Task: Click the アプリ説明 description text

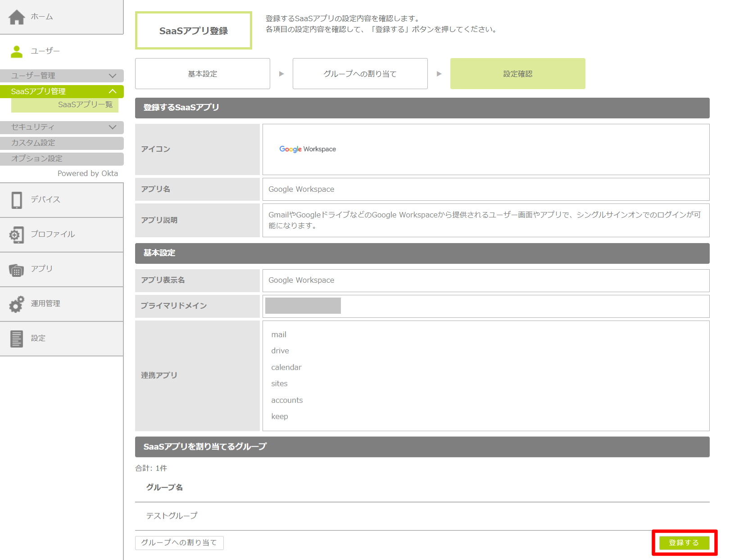Action: point(485,220)
